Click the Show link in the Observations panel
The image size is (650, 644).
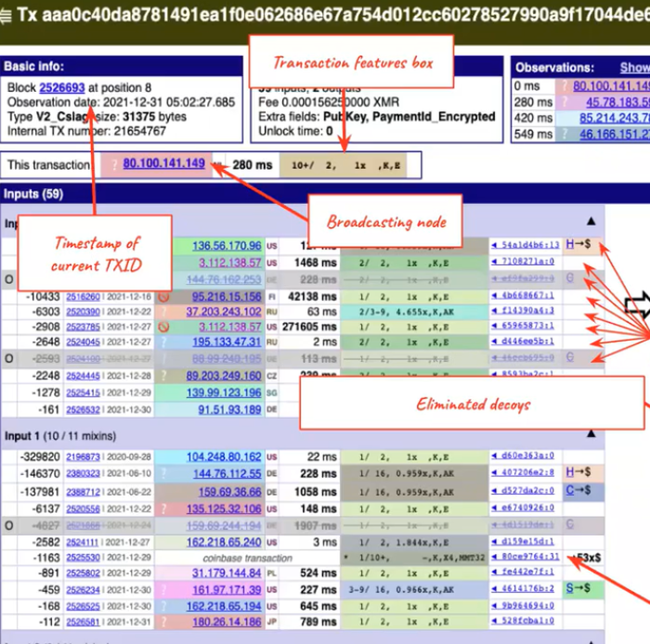pos(634,68)
